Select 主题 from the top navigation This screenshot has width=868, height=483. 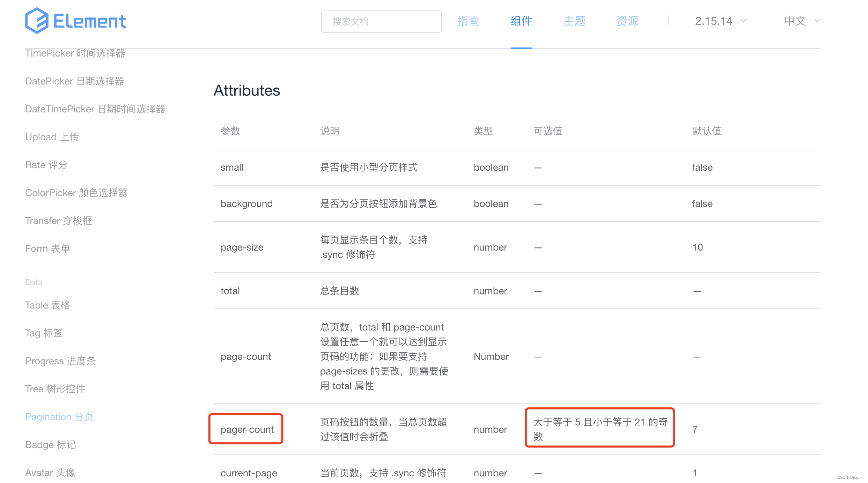click(x=574, y=21)
